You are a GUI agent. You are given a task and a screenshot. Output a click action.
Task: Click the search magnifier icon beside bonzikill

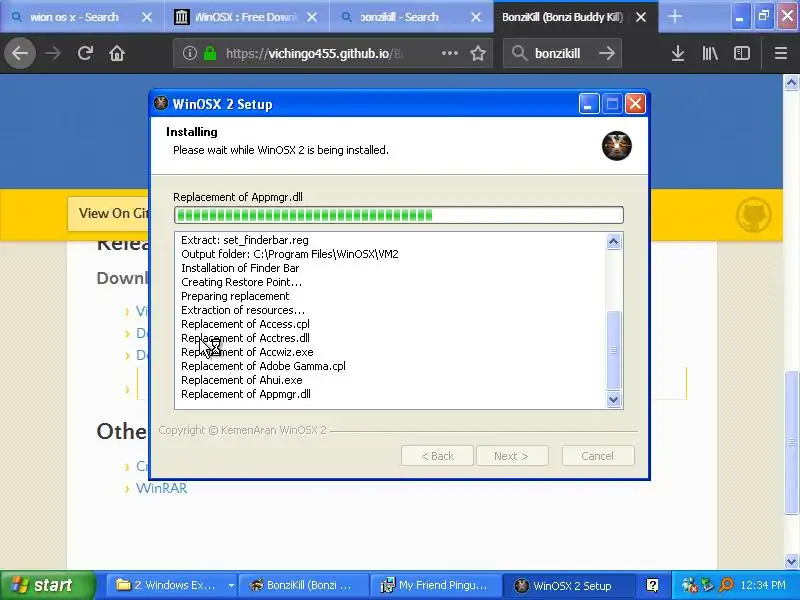[519, 53]
